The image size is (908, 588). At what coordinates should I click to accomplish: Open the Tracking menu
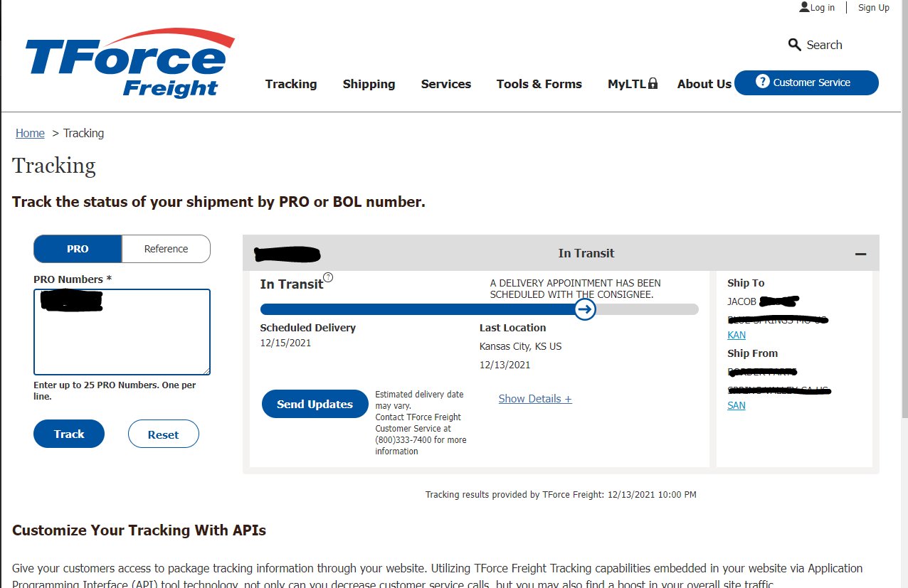pos(291,84)
